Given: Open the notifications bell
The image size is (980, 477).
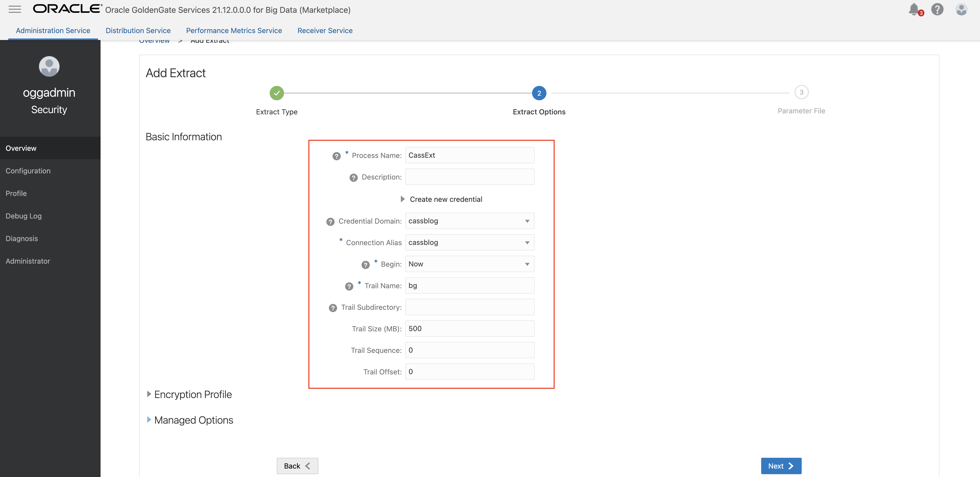Looking at the screenshot, I should click(x=914, y=9).
